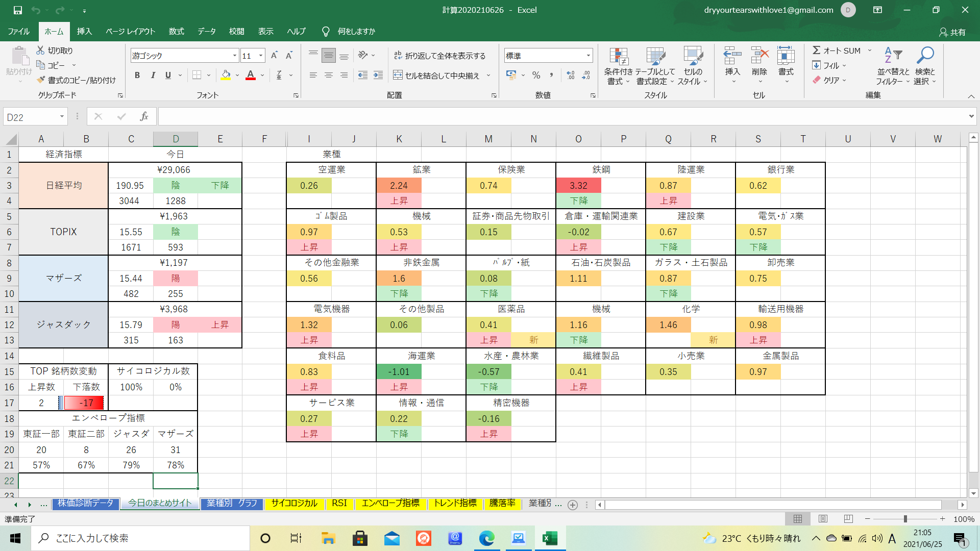Click the zoom slider handle
Image resolution: width=980 pixels, height=551 pixels.
tap(905, 519)
